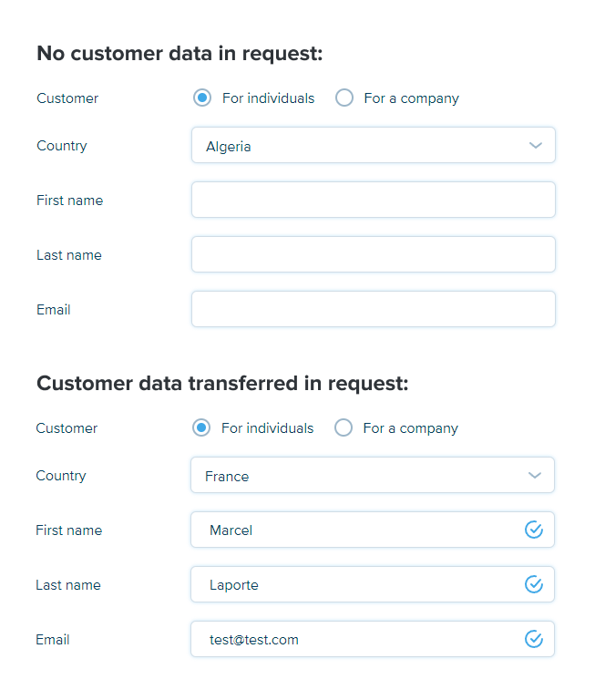Click the validation checkmark in the Laporte field
The height and width of the screenshot is (700, 595).
534,584
